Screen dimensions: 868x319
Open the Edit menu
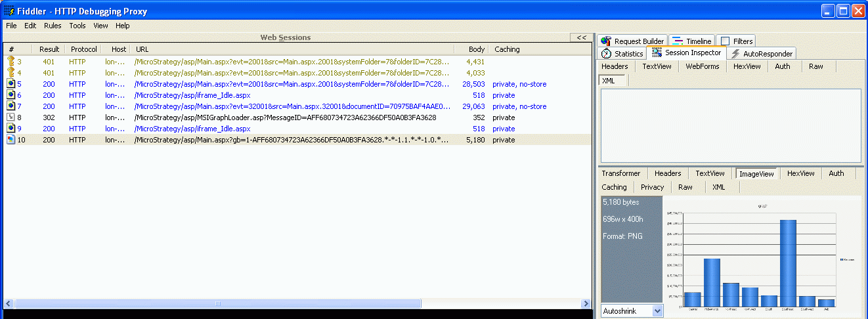(x=30, y=26)
